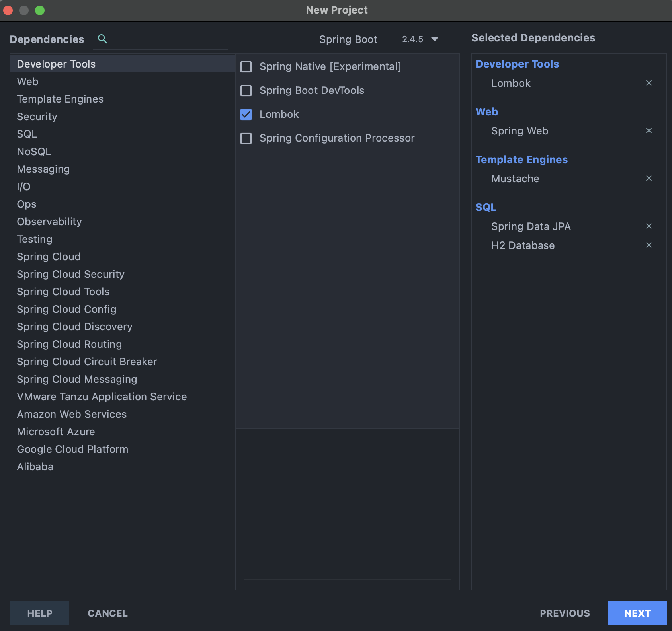The image size is (672, 631).
Task: Open the Testing category
Action: click(123, 239)
